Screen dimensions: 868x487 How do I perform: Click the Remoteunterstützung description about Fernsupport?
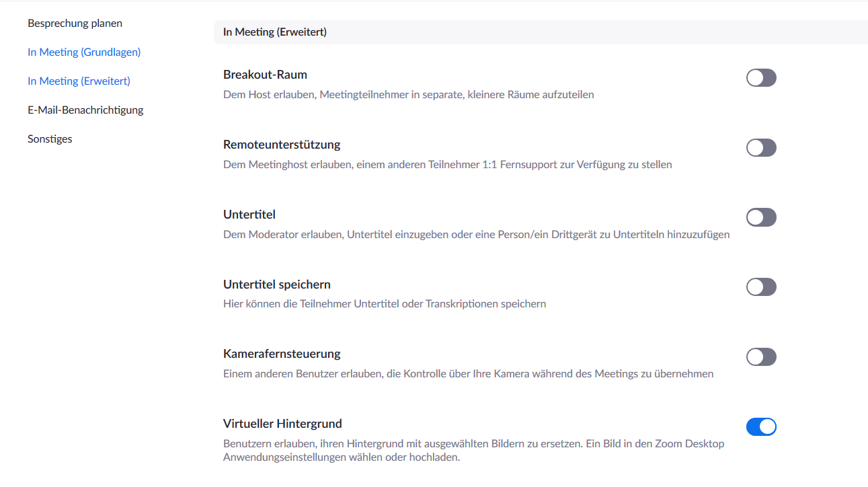(x=447, y=165)
